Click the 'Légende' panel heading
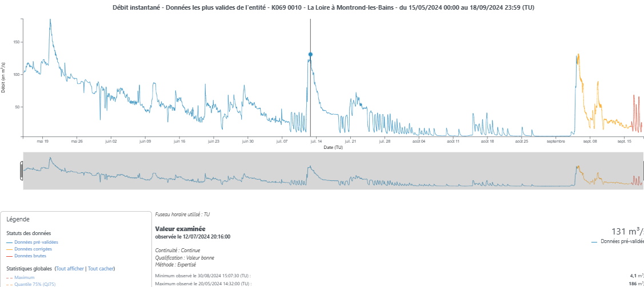 [18, 219]
